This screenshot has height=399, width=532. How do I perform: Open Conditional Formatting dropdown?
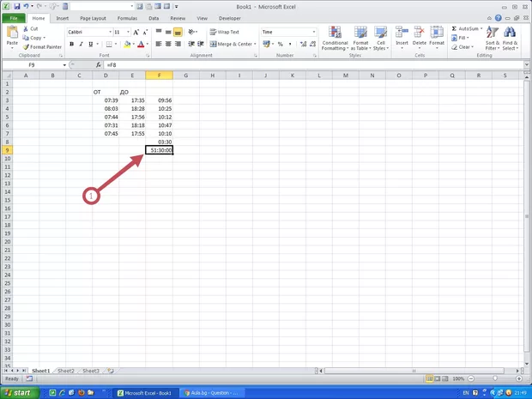(x=335, y=39)
